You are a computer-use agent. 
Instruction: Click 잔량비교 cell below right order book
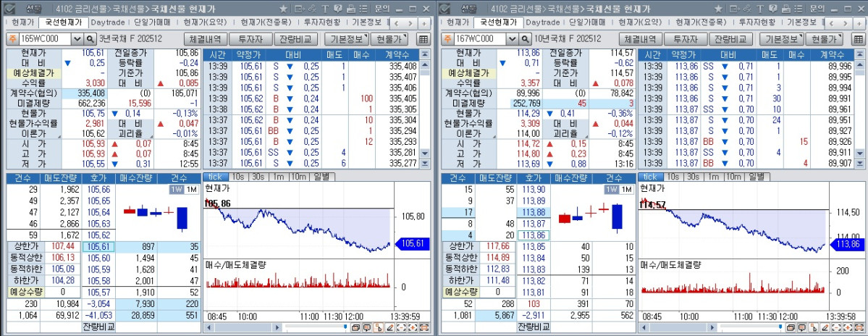click(x=533, y=327)
